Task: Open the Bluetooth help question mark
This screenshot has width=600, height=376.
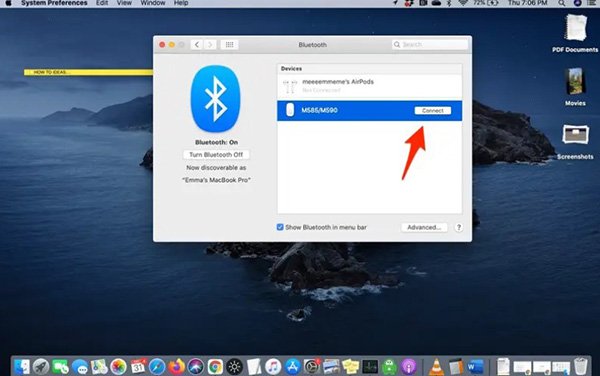Action: pyautogui.click(x=458, y=227)
